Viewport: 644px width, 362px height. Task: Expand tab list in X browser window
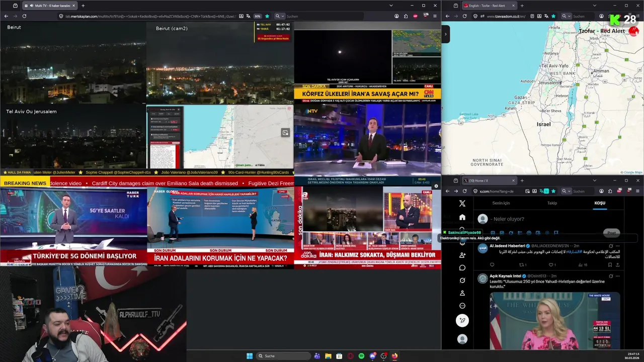pyautogui.click(x=594, y=180)
